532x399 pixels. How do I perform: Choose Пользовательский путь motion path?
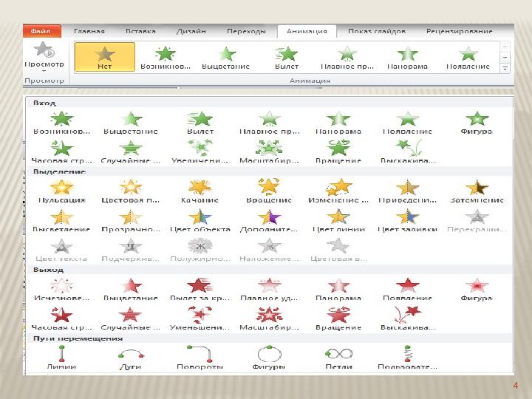408,358
